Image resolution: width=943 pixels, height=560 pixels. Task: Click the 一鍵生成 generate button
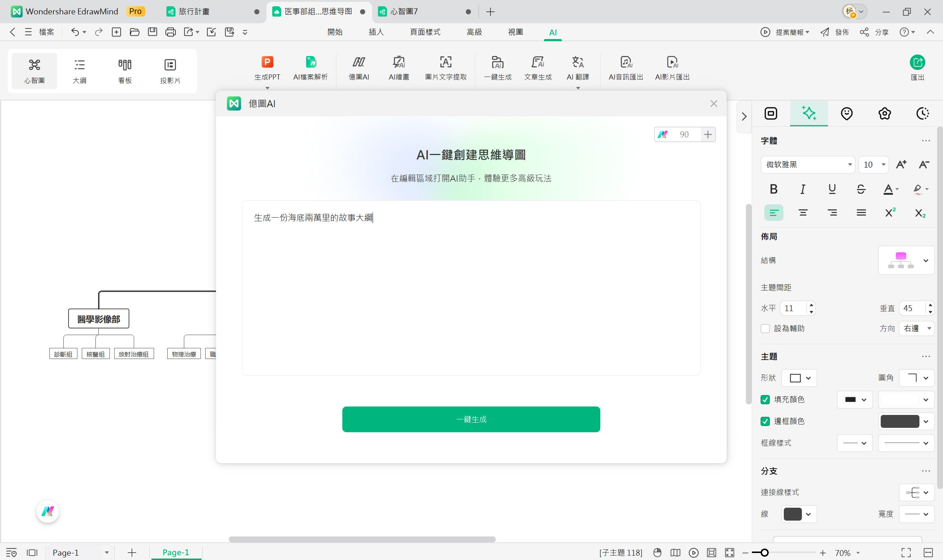click(471, 419)
